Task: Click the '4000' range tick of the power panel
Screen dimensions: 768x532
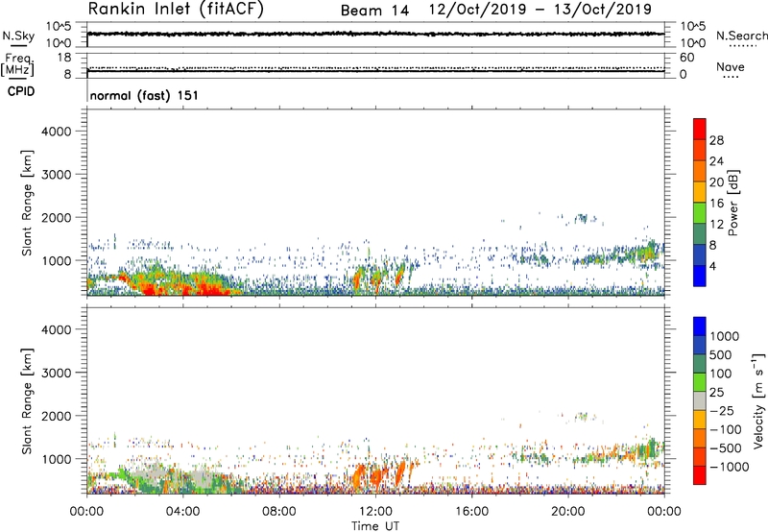Action: point(56,132)
